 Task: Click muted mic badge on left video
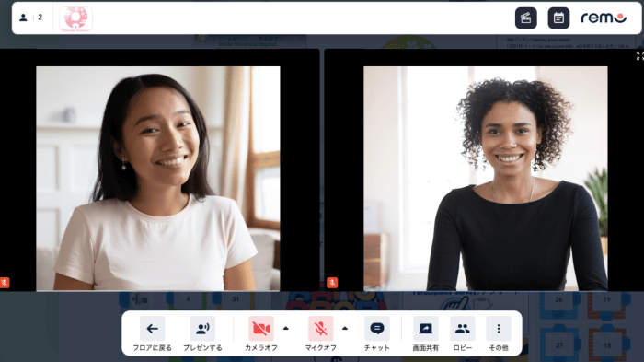[5, 283]
